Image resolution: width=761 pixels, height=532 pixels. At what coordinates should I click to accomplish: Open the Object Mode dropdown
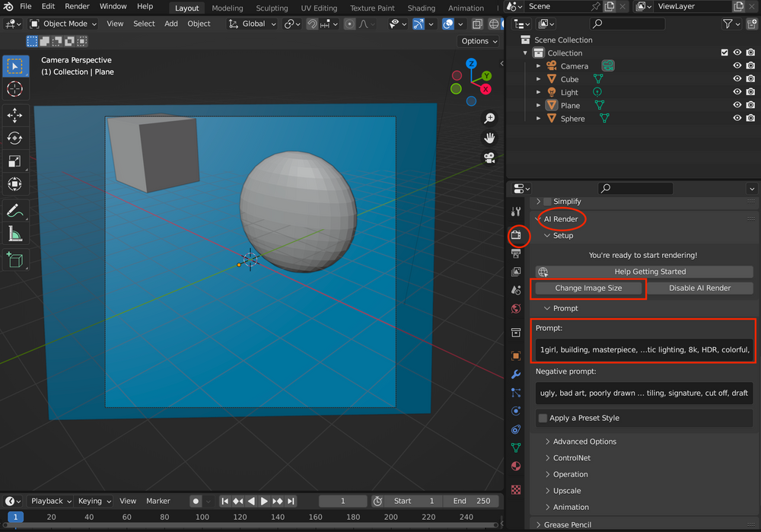tap(62, 24)
